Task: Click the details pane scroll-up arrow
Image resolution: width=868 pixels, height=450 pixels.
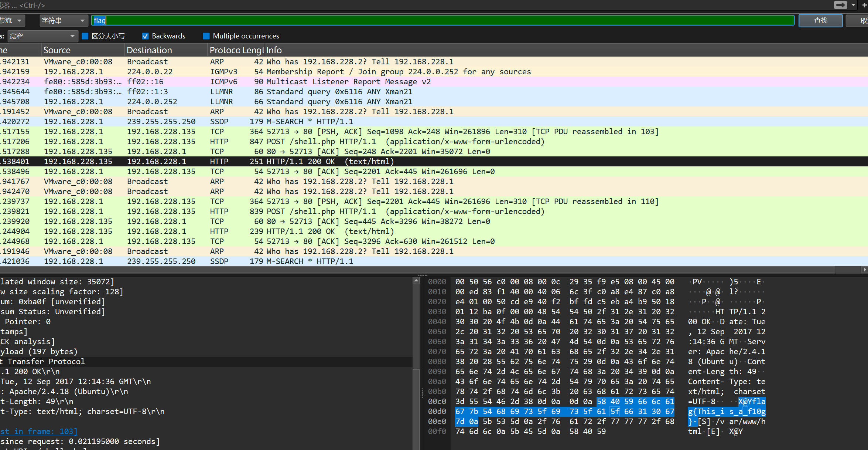Action: (x=416, y=281)
